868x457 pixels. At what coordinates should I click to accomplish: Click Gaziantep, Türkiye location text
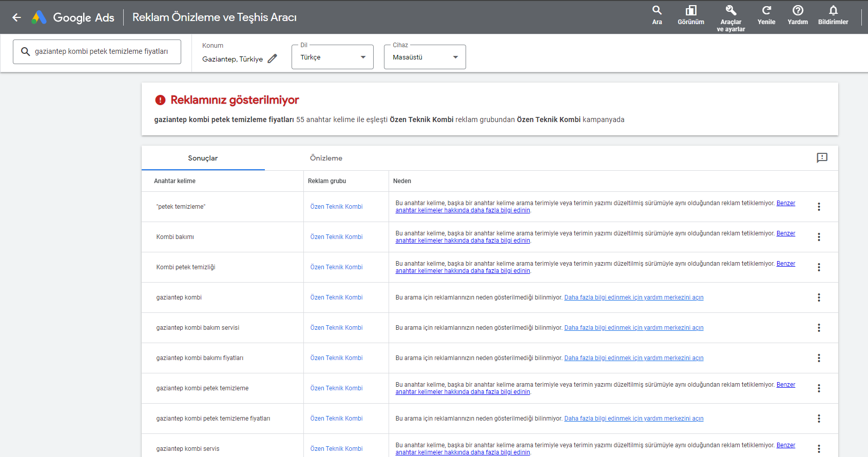click(233, 59)
